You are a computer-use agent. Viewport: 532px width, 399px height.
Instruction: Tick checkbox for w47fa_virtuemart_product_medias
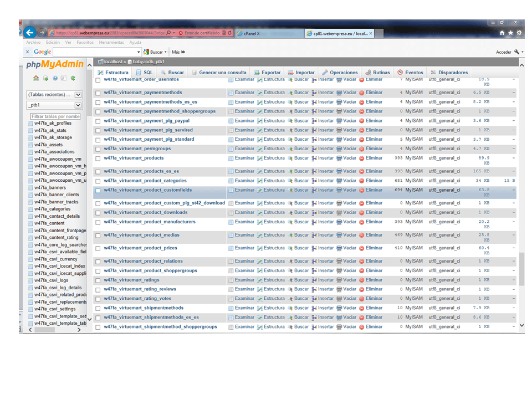pos(98,236)
